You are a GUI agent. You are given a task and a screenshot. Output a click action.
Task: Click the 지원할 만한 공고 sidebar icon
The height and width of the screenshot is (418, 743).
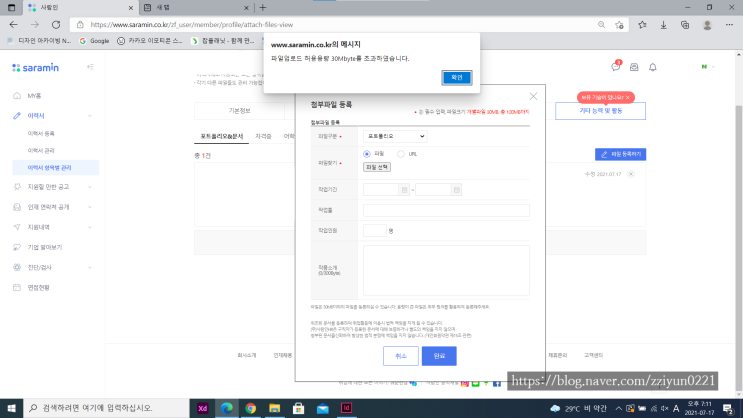coord(17,187)
